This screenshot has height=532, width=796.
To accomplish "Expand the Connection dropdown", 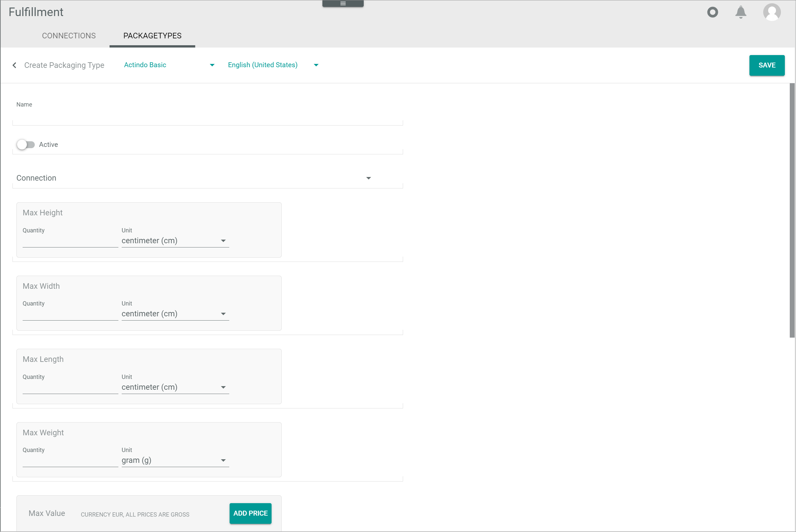I will [x=369, y=178].
